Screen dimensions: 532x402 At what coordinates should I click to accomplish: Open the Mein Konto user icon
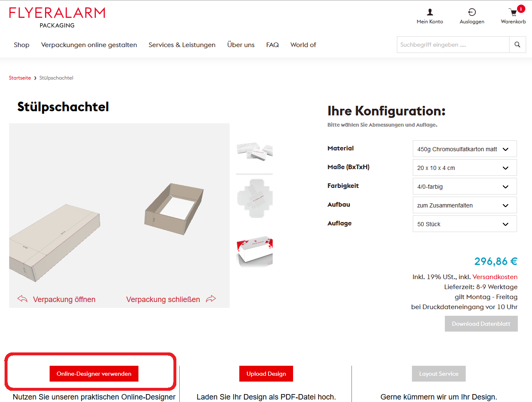[x=430, y=12]
